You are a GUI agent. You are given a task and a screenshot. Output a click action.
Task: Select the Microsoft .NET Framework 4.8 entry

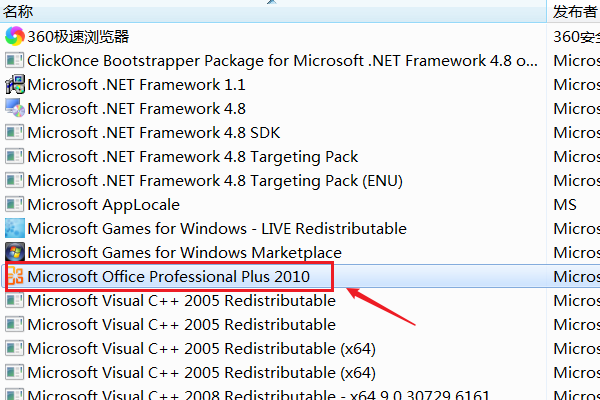point(136,109)
